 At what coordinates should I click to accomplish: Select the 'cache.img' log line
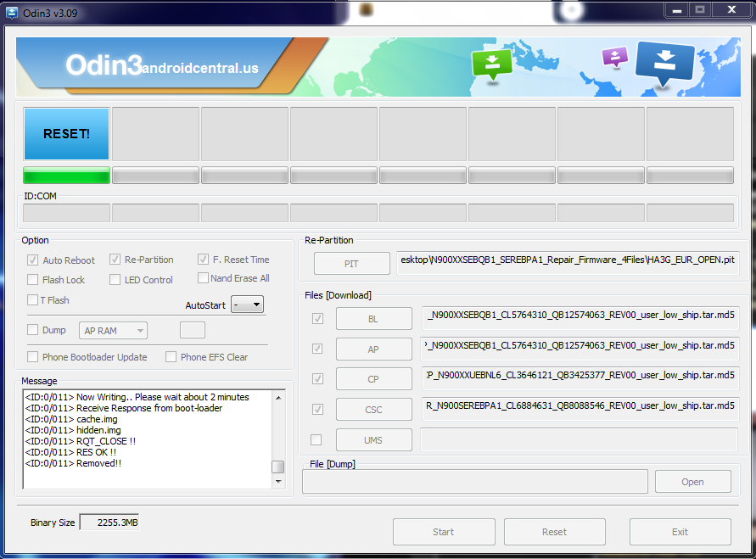71,419
